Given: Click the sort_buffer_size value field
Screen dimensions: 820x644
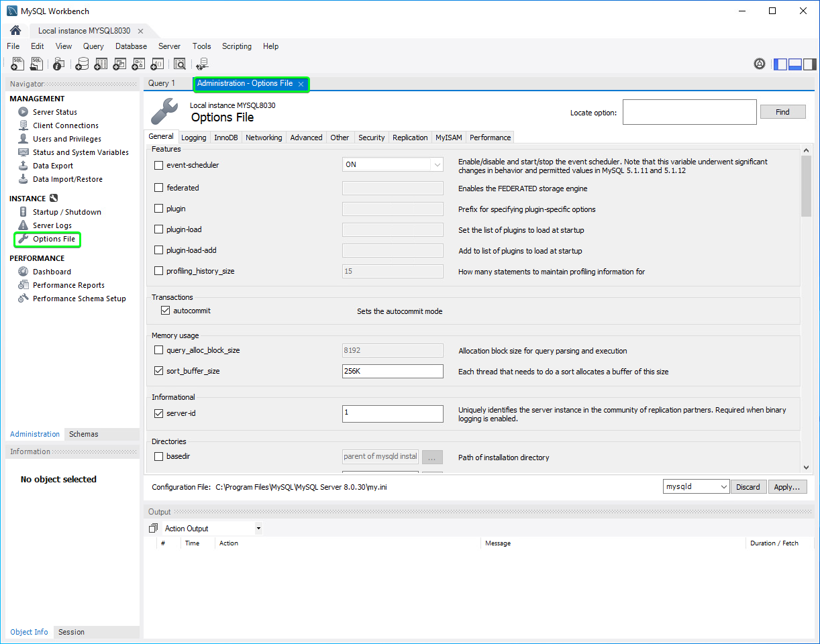Looking at the screenshot, I should coord(393,371).
